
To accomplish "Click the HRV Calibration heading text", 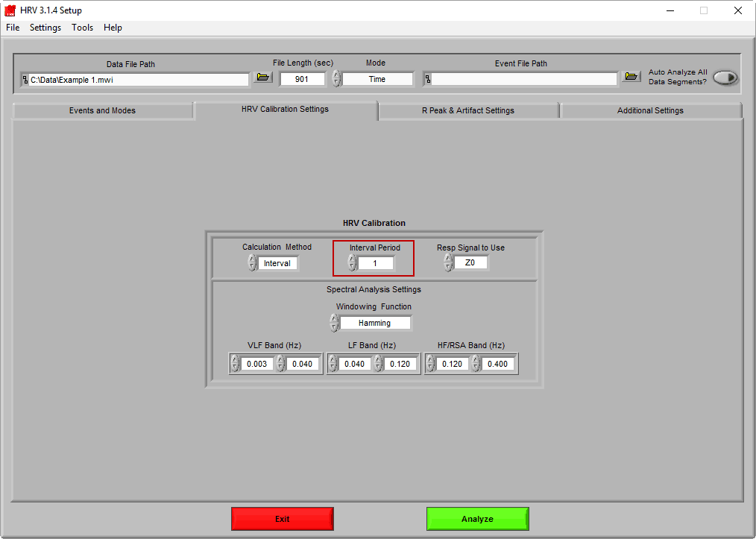I will coord(374,223).
